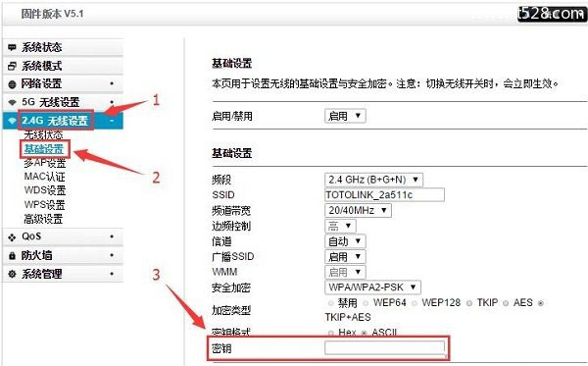
Task: Select the TKIP+AES radio button
Action: [540, 303]
